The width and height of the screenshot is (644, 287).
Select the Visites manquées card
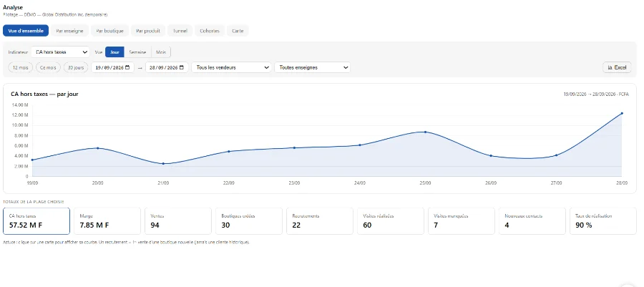coord(462,221)
